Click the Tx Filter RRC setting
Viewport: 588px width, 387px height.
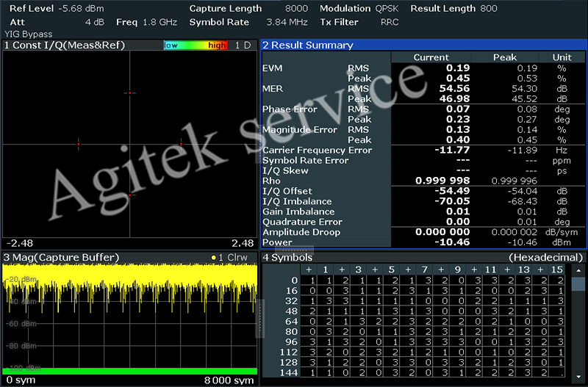coord(390,22)
